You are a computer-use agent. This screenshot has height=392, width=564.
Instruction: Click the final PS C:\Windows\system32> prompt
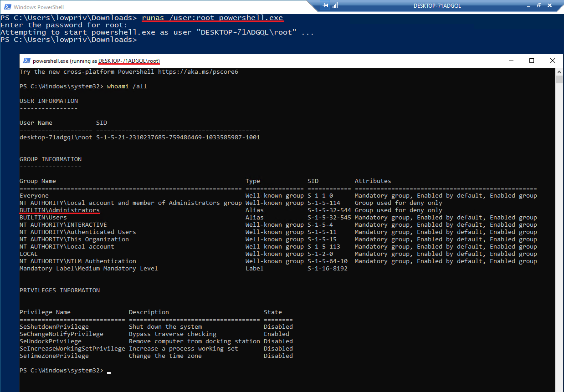pyautogui.click(x=62, y=371)
